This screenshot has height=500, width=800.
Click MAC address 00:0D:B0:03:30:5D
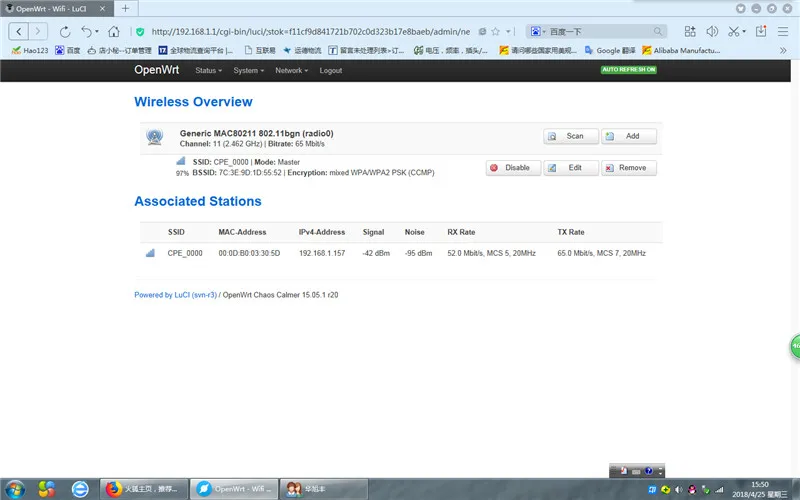249,253
